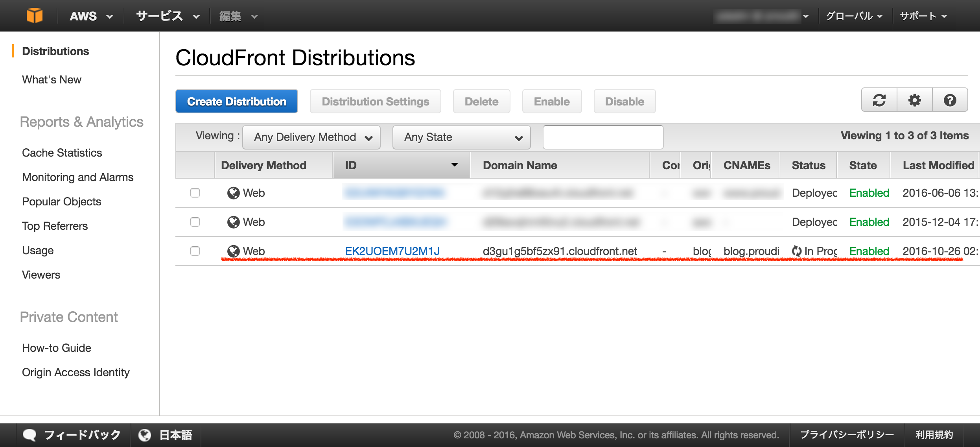This screenshot has height=447, width=980.
Task: Go to Origin Access Identity
Action: pyautogui.click(x=76, y=372)
